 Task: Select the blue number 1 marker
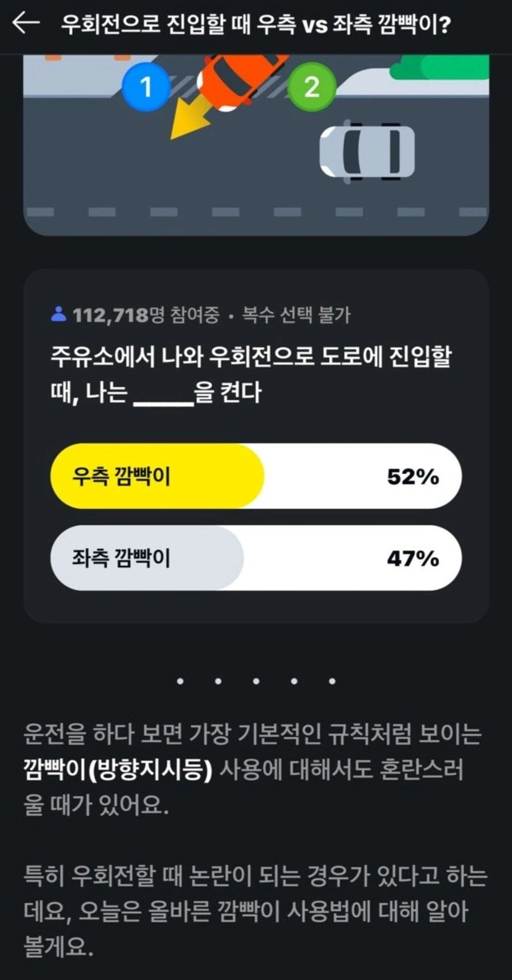[x=147, y=87]
